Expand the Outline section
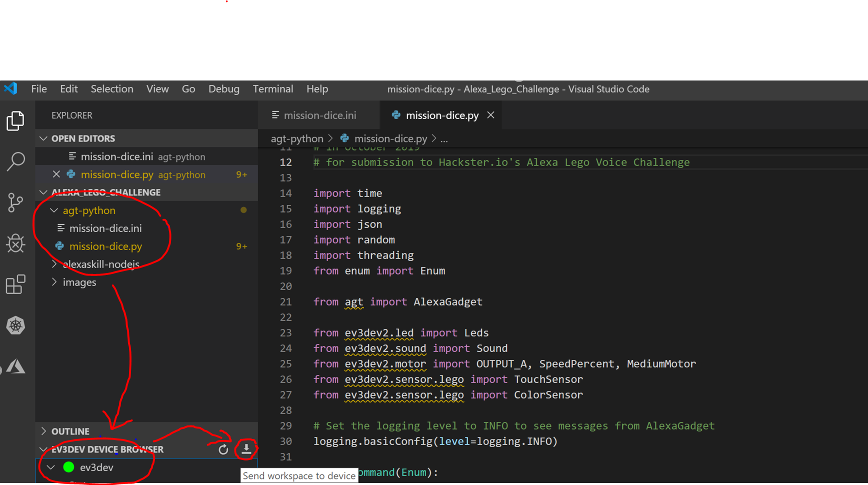This screenshot has width=868, height=485. click(x=43, y=431)
